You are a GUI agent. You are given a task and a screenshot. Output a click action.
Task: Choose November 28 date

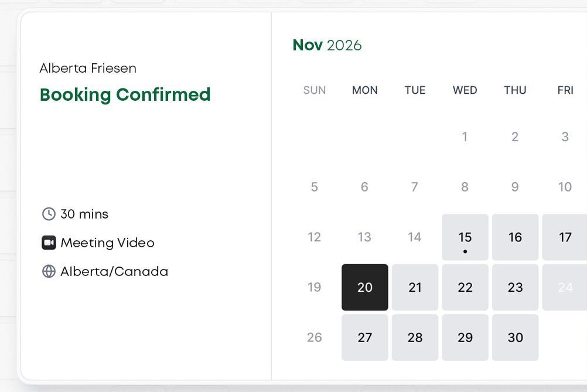tap(415, 338)
